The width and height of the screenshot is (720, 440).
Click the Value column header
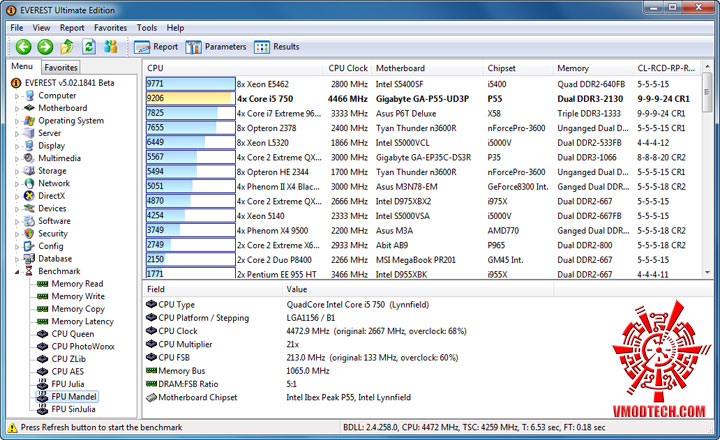[418, 289]
